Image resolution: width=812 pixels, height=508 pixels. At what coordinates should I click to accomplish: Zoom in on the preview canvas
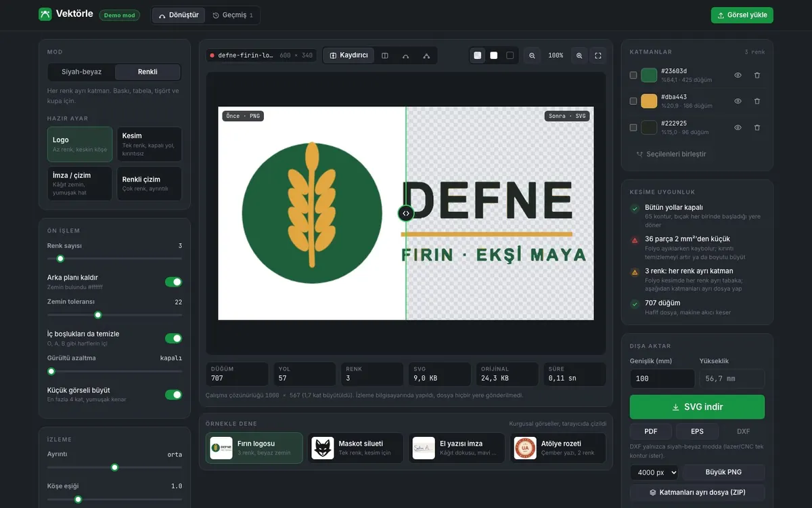pyautogui.click(x=579, y=56)
